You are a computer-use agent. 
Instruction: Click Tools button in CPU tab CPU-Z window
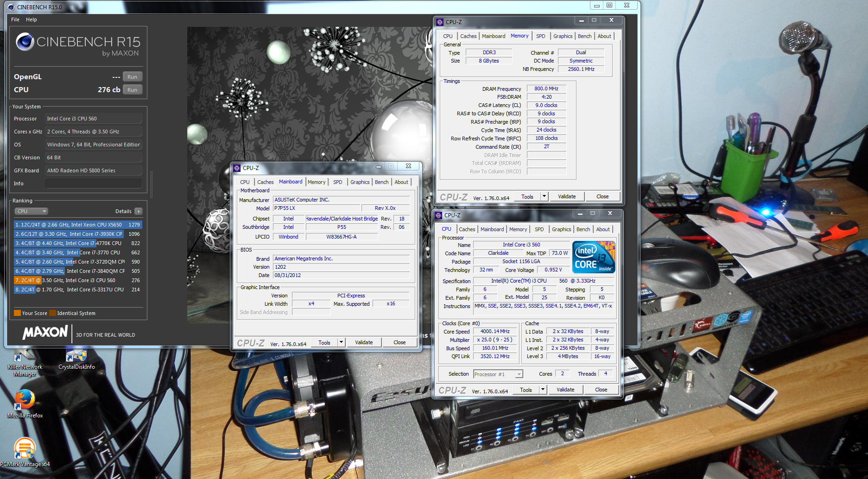point(526,390)
